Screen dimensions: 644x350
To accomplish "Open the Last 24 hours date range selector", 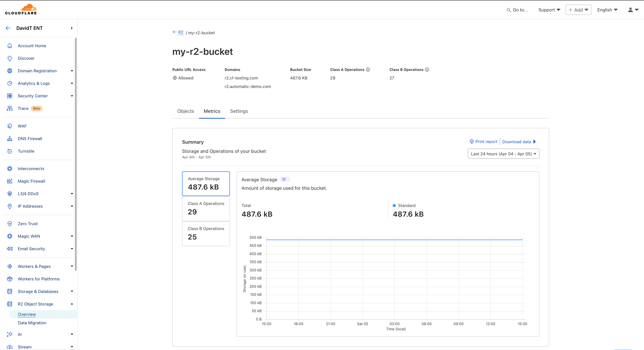I will 503,154.
